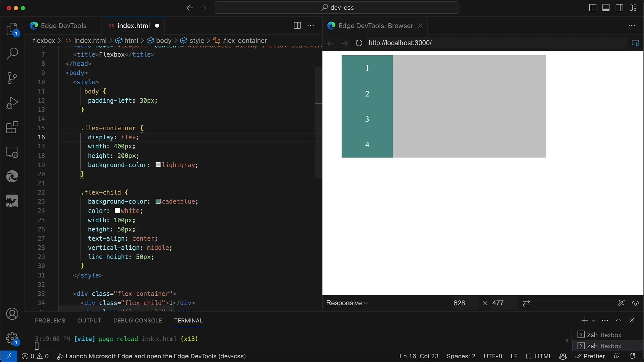
Task: Open Microsoft Edge Tools in activity bar
Action: click(12, 177)
